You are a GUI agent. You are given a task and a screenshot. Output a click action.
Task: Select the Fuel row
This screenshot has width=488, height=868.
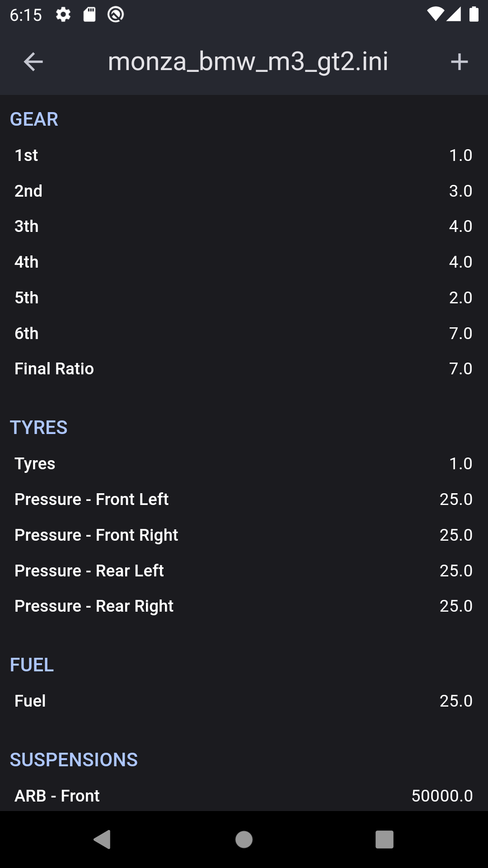244,701
